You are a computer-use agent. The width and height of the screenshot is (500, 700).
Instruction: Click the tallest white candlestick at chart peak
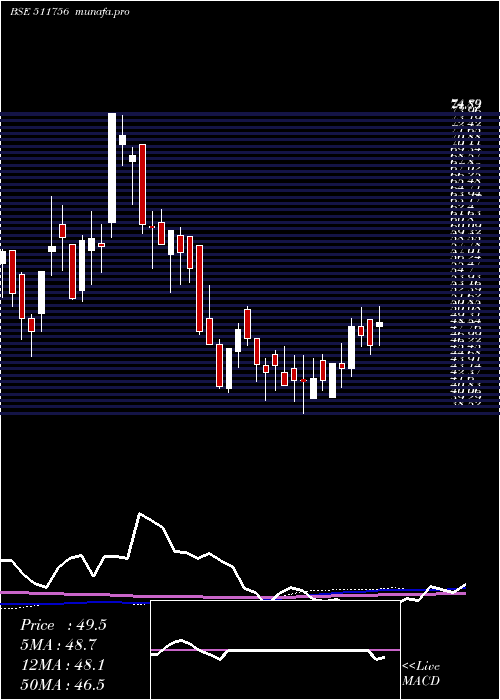[x=112, y=168]
